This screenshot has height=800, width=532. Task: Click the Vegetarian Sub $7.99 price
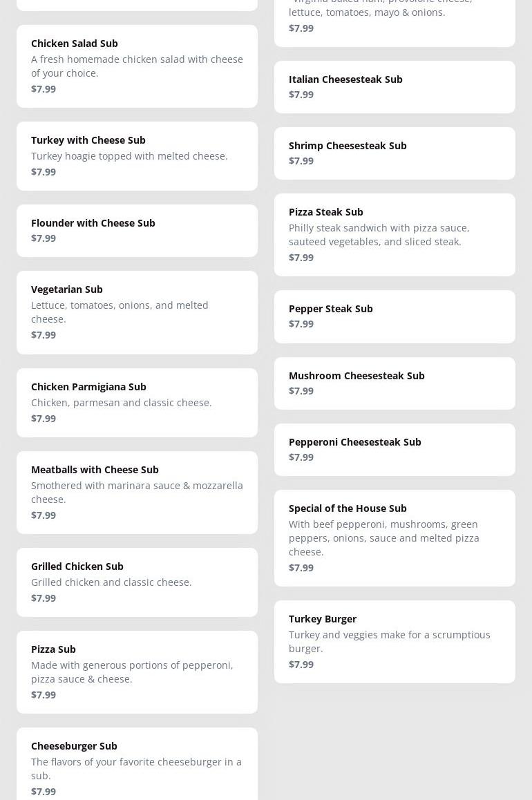click(x=44, y=335)
